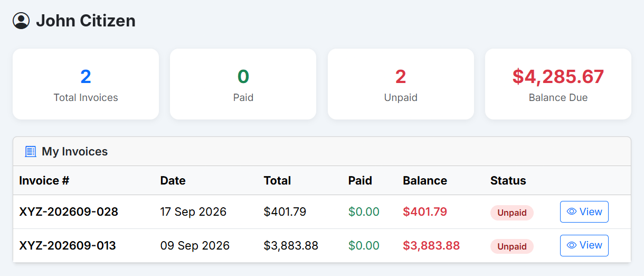The image size is (644, 276).
Task: Click the Total column header
Action: [x=277, y=181]
